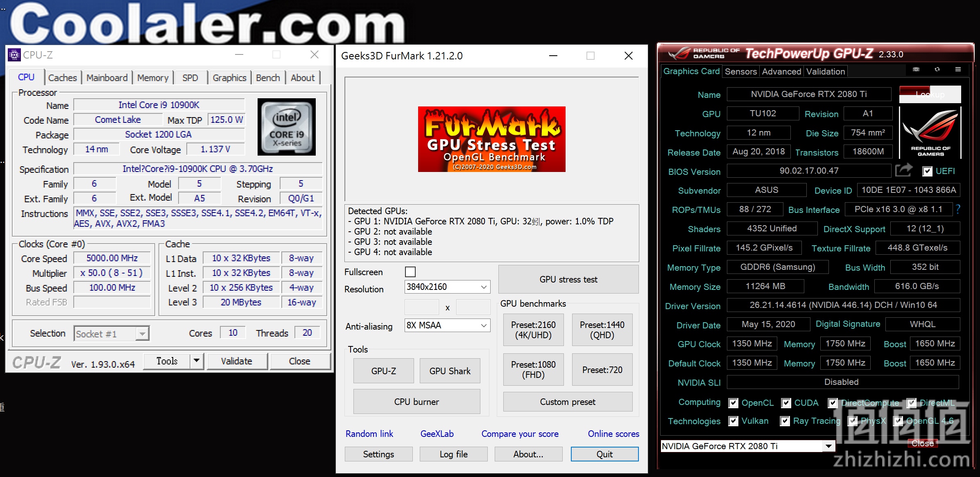Switch to the Bench tab in CPU-Z
Image resolution: width=980 pixels, height=477 pixels.
(268, 78)
